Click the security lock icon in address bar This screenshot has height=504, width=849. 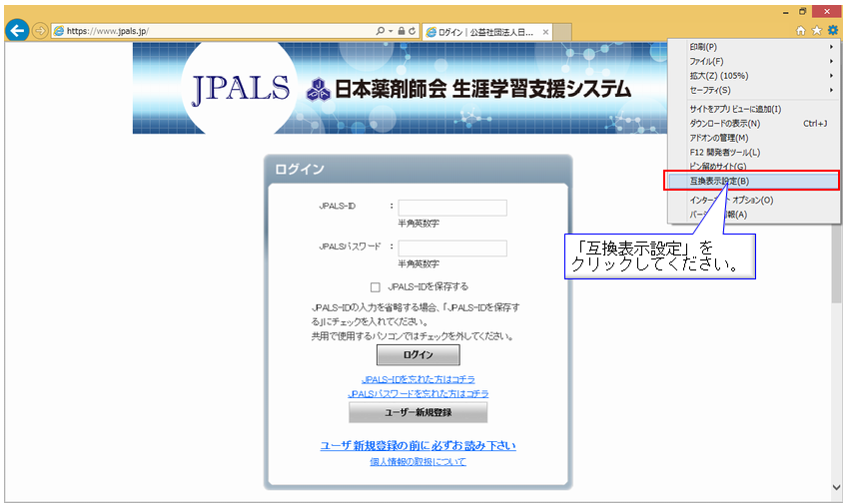(x=402, y=31)
